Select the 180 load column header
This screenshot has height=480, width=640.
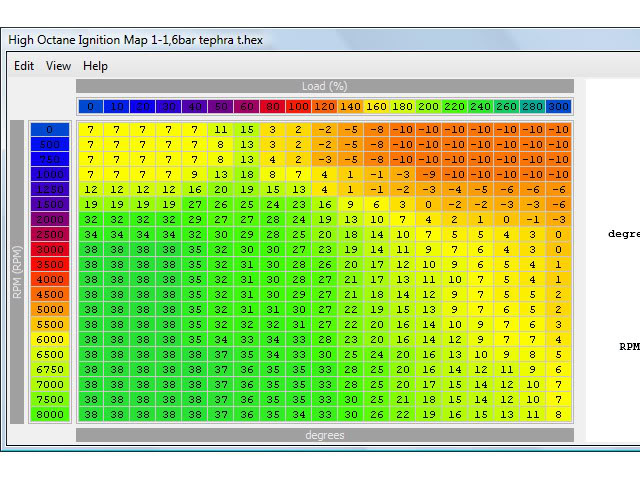point(403,107)
